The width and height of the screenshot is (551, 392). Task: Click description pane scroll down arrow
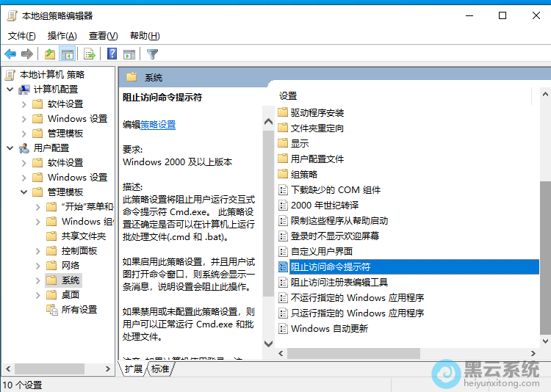tap(268, 343)
